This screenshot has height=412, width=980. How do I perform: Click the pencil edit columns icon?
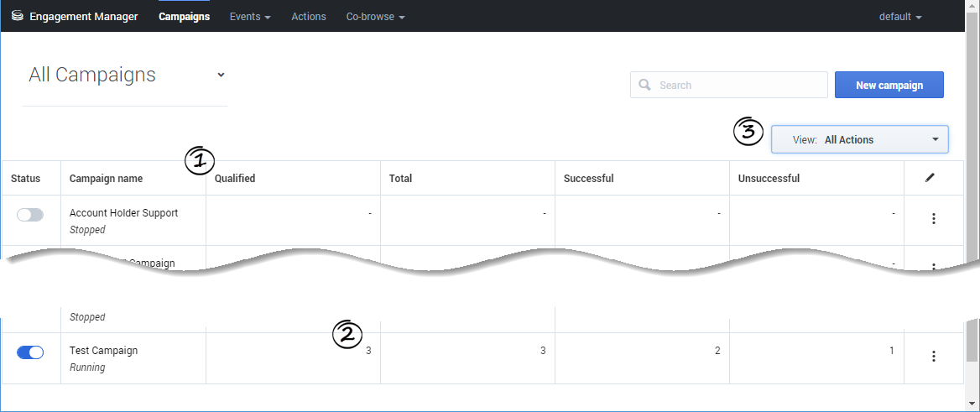click(x=930, y=178)
